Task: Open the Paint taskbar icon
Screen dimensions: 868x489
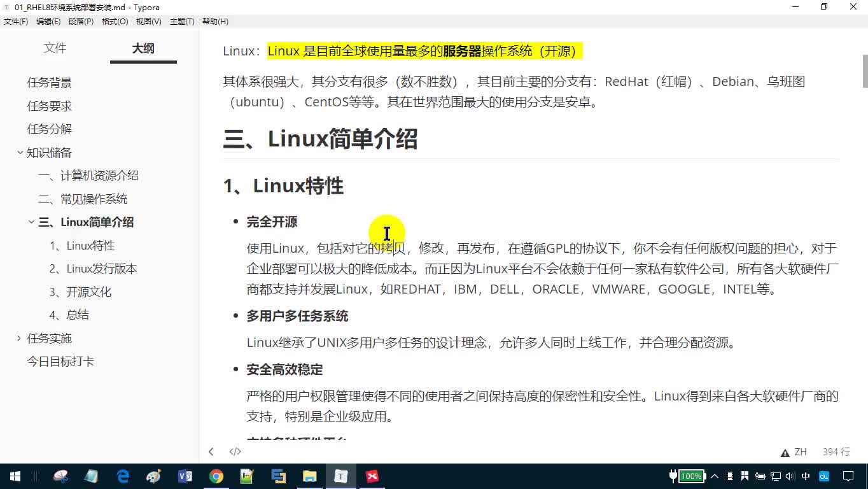Action: pos(154,476)
